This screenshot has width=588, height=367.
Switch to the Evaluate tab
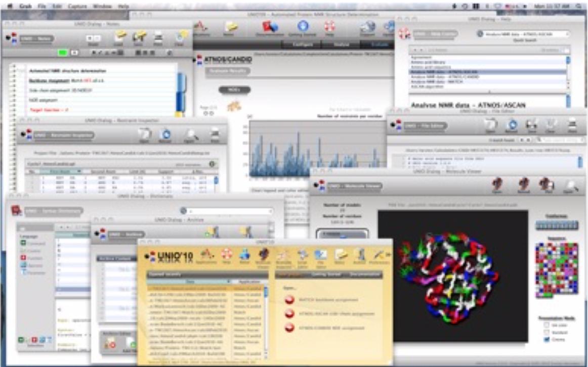pos(377,44)
